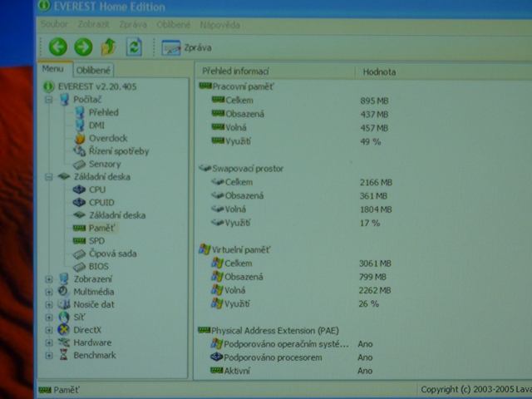Expand the Benchmark tree branch
Image resolution: width=532 pixels, height=399 pixels.
[49, 356]
